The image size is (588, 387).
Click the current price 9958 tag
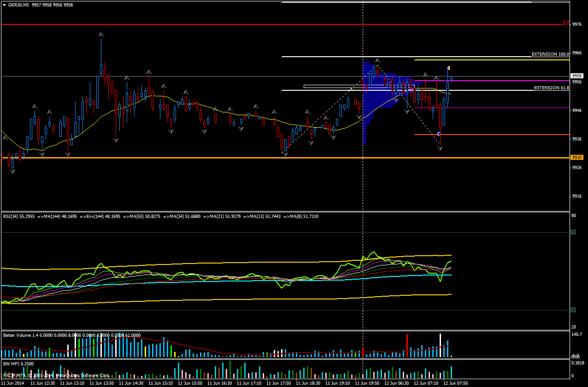[577, 76]
